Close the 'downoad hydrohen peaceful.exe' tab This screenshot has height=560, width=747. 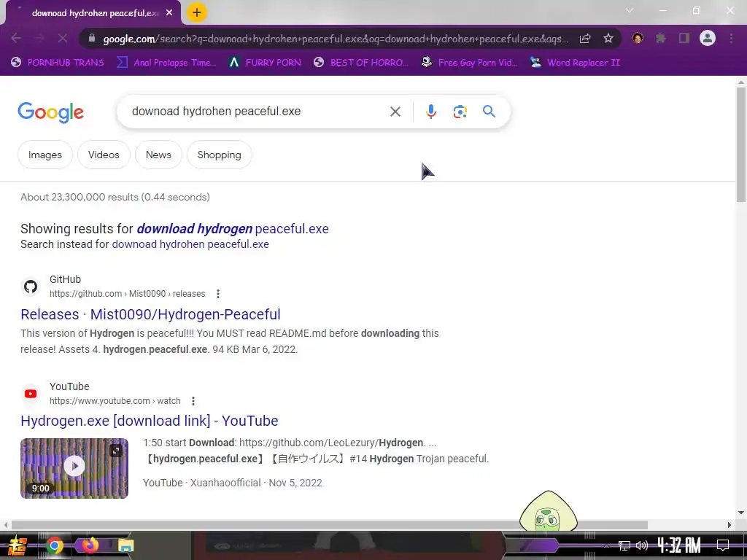point(169,13)
